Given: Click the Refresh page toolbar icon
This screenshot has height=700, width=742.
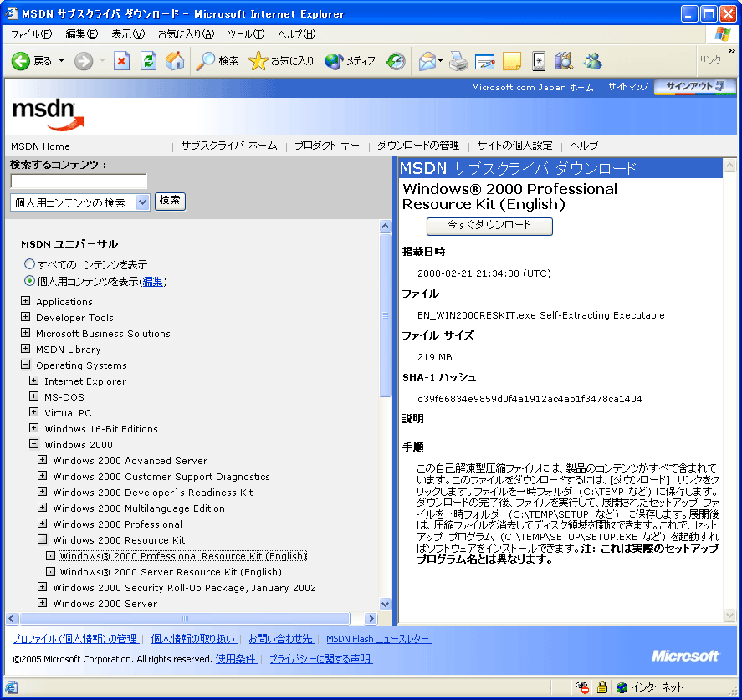Looking at the screenshot, I should click(148, 61).
